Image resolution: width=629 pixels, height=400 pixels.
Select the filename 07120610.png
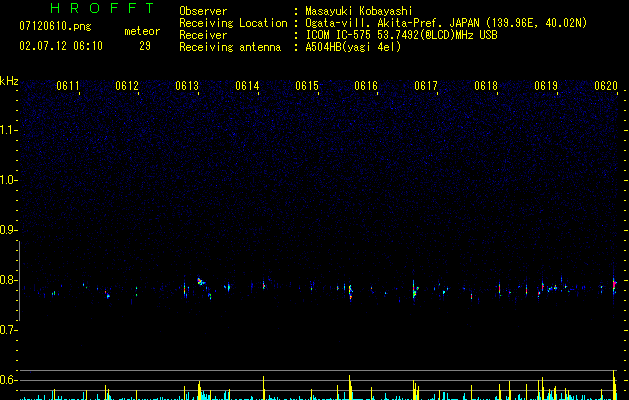click(x=55, y=27)
